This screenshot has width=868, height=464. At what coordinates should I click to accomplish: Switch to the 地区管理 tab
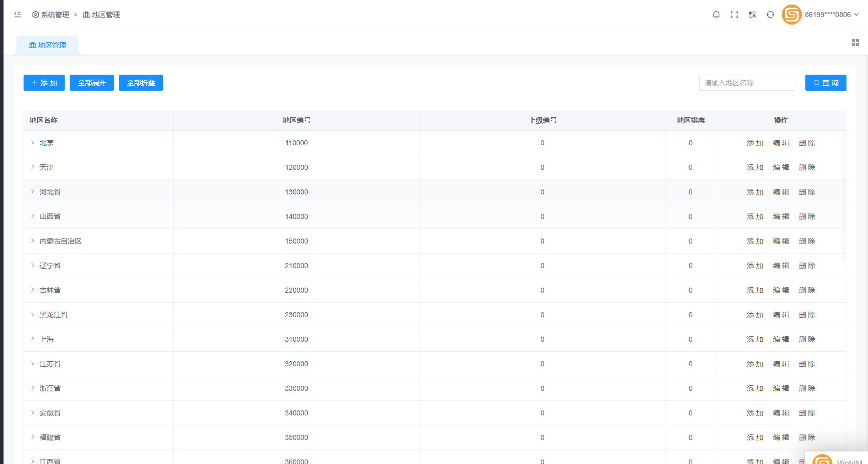click(48, 45)
